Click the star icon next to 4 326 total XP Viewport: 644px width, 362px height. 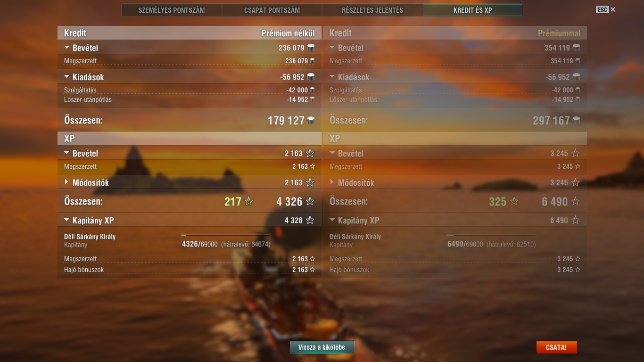pos(310,202)
